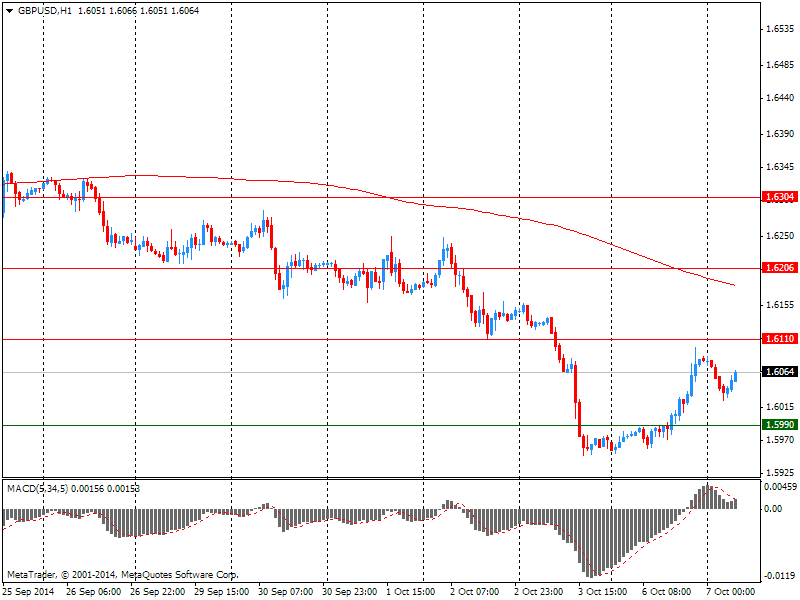Select the GBPUSD,H1 symbol title
Viewport: 800px width, 600px height.
tap(45, 11)
